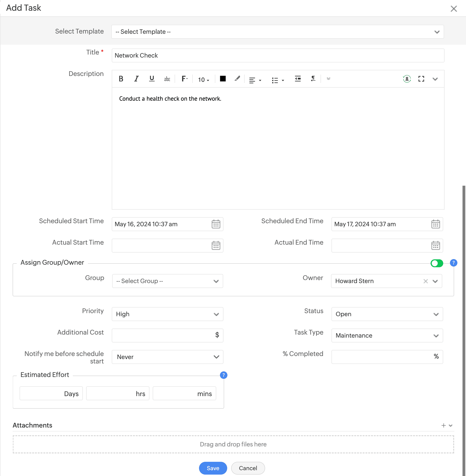Pick the black font color swatch

tap(223, 79)
